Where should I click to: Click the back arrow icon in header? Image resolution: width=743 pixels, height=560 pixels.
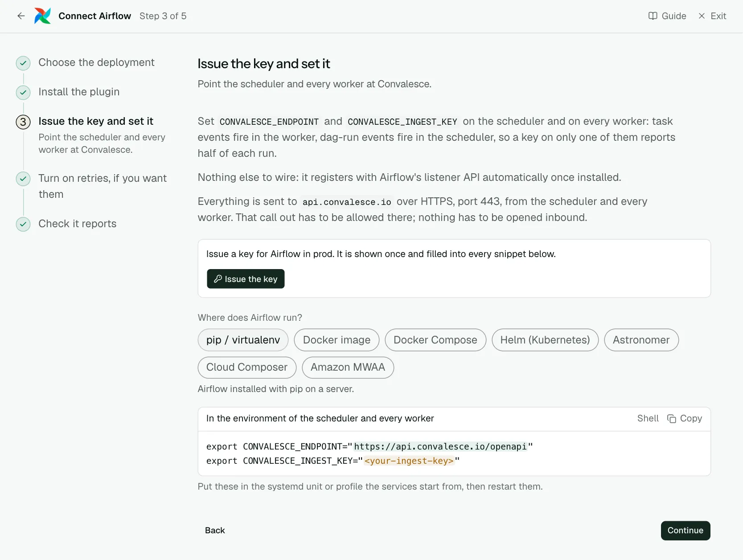coord(21,16)
